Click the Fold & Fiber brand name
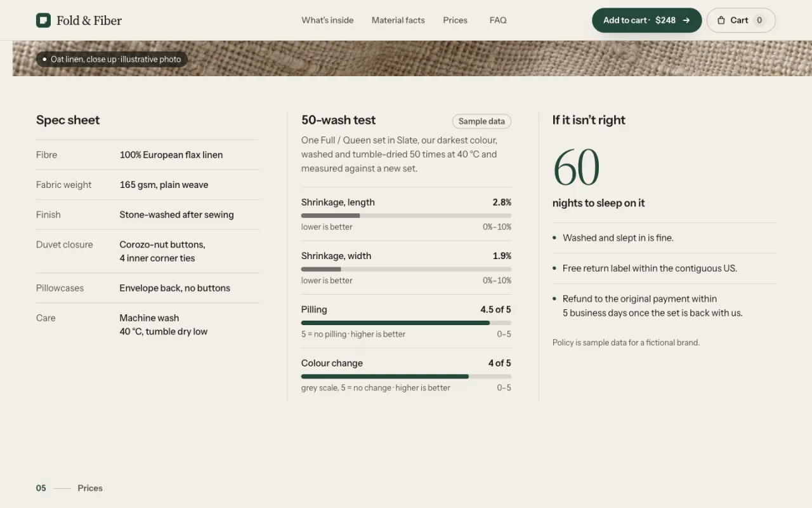Image resolution: width=812 pixels, height=508 pixels. click(x=89, y=20)
